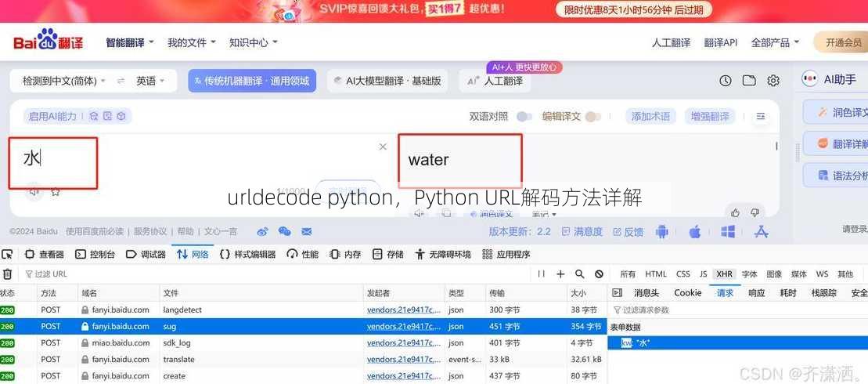
Task: Open Apple app download icon
Action: click(695, 232)
